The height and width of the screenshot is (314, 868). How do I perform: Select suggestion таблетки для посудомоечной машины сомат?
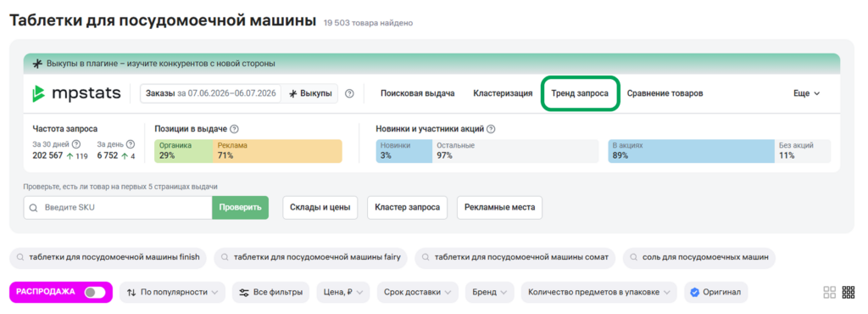coord(515,257)
